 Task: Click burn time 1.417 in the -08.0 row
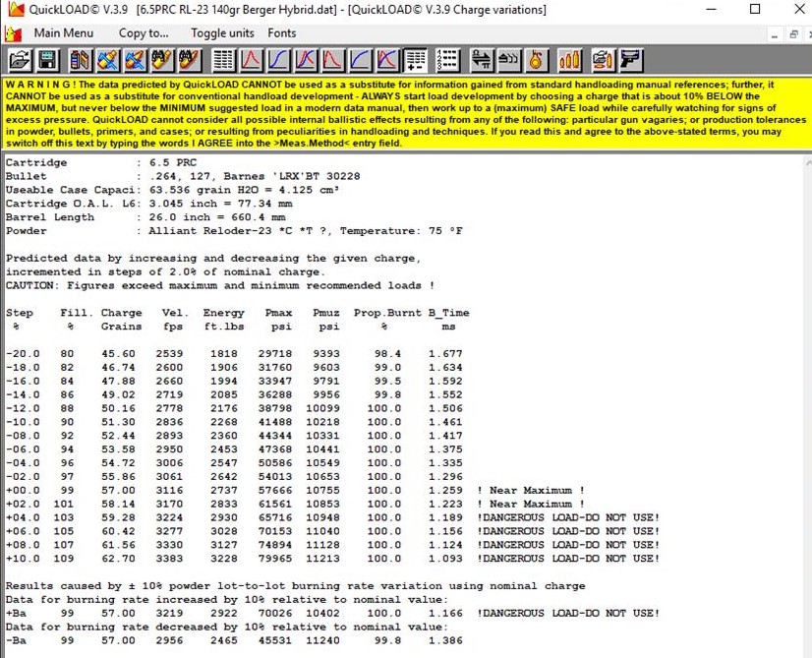(445, 435)
